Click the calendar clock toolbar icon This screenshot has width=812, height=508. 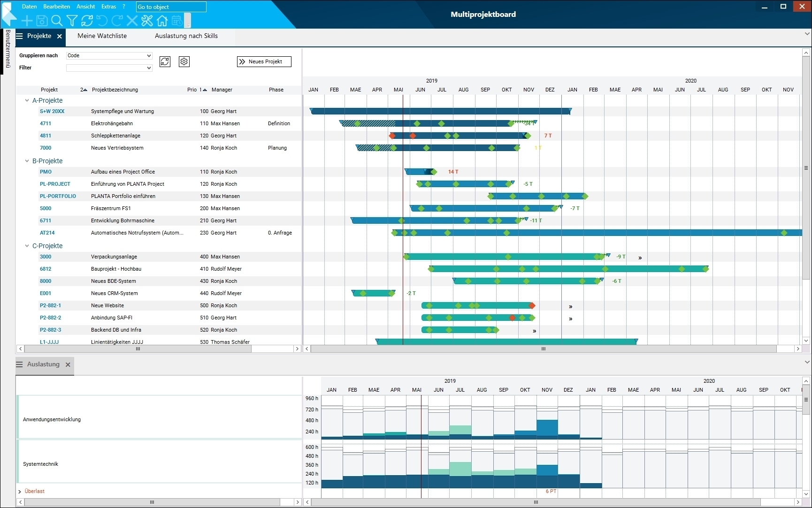point(177,21)
